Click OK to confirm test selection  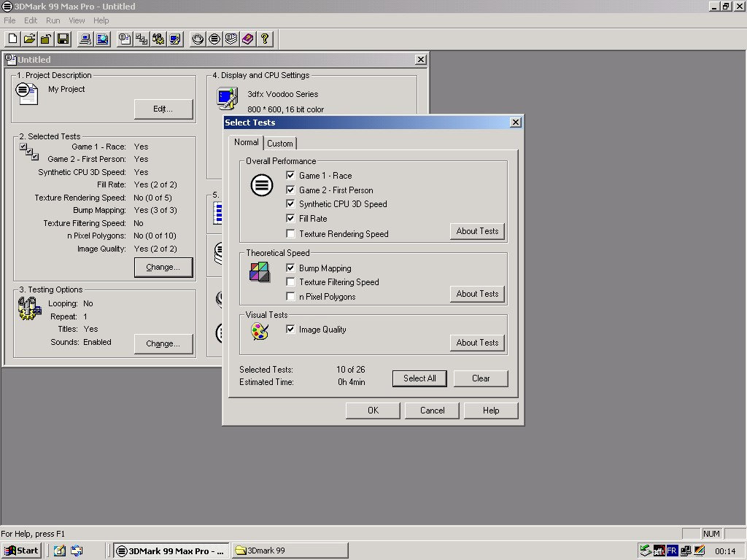click(373, 411)
